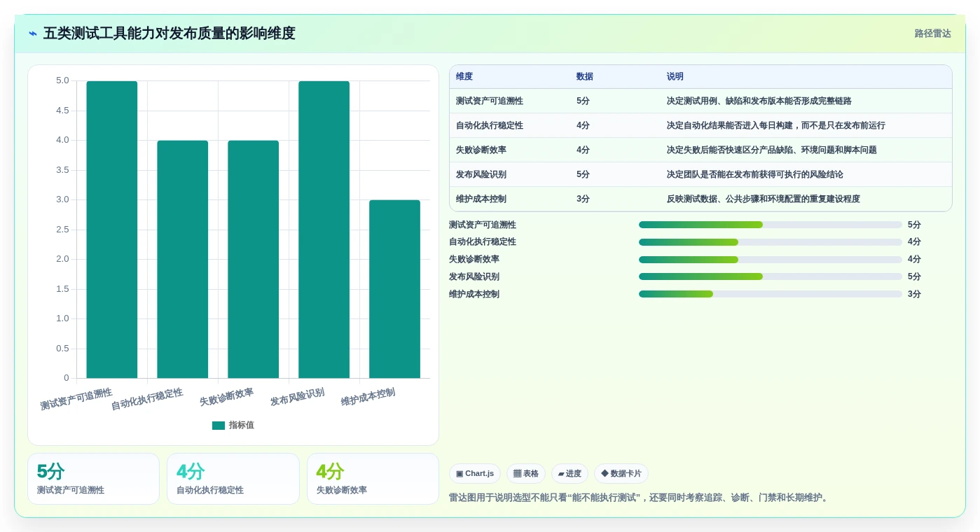Click description 决定测试用例、缺陷和发布版本能否形成完整链路
The height and width of the screenshot is (532, 980).
click(x=759, y=101)
